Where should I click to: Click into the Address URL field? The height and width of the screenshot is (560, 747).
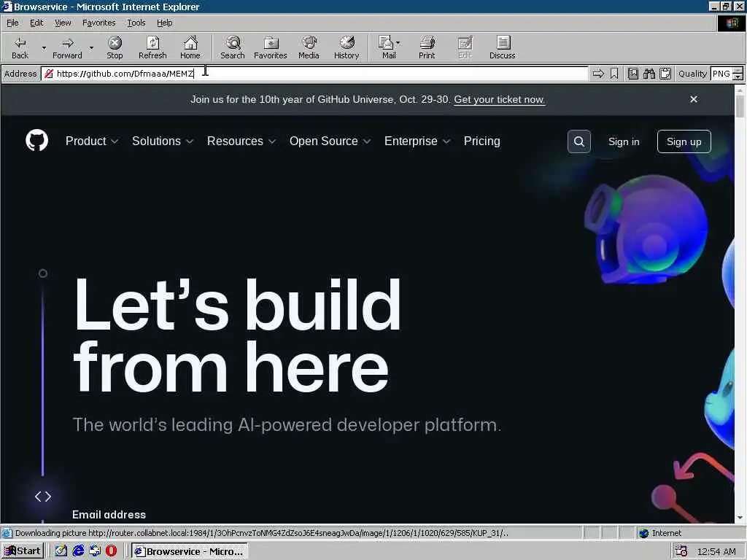(x=314, y=74)
